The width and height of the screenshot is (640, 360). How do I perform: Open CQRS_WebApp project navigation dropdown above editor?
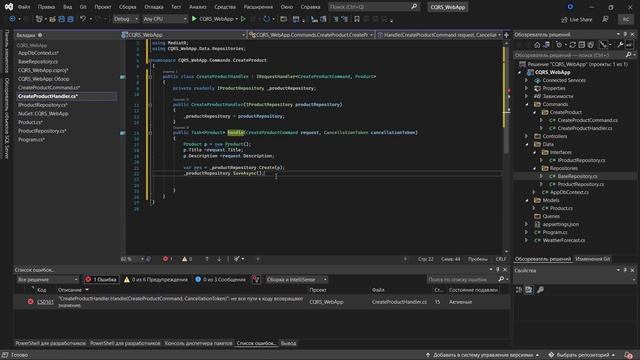click(183, 35)
